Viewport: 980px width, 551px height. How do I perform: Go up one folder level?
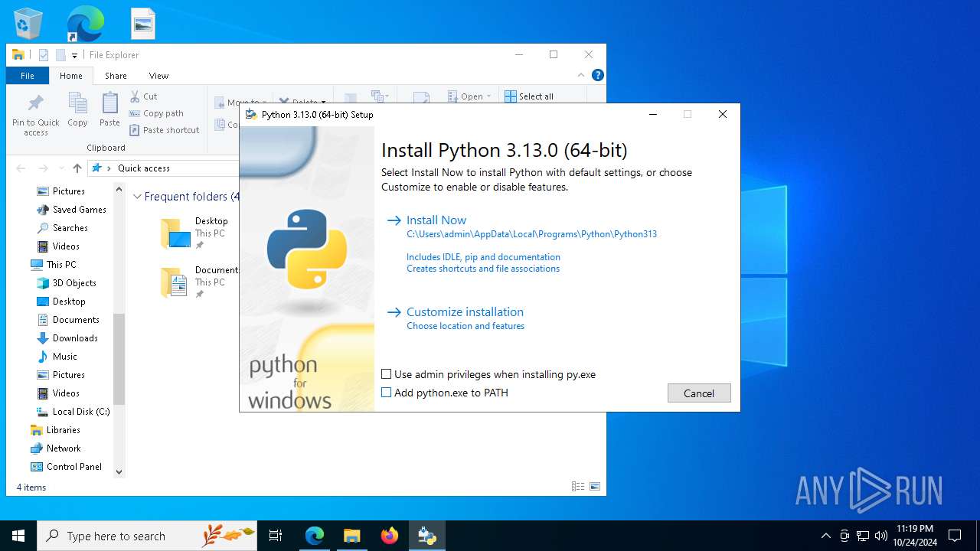coord(77,168)
